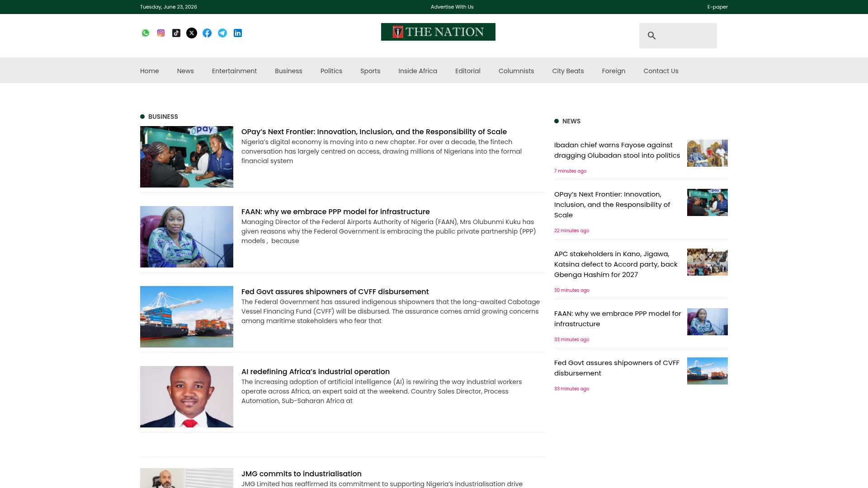Image resolution: width=868 pixels, height=488 pixels.
Task: Navigate to the Sports section
Action: pyautogui.click(x=370, y=71)
